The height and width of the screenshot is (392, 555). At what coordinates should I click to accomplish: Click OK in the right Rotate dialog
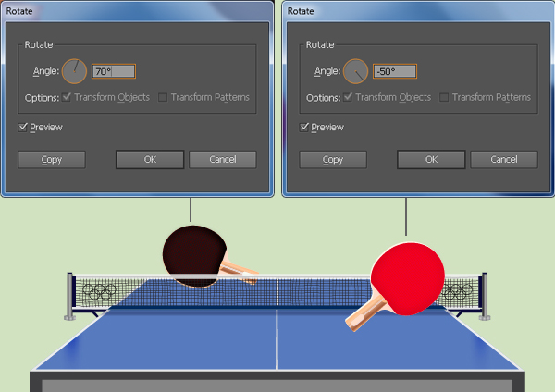click(x=431, y=160)
